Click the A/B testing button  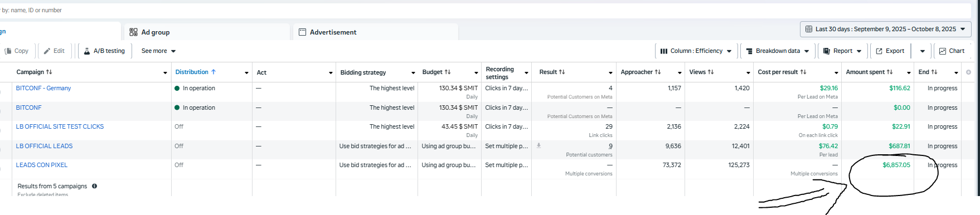point(105,51)
